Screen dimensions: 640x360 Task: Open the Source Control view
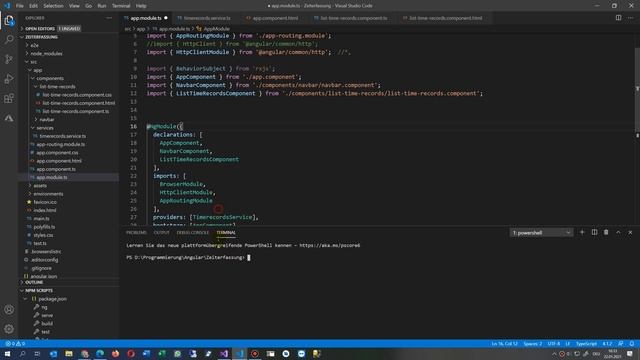9,59
